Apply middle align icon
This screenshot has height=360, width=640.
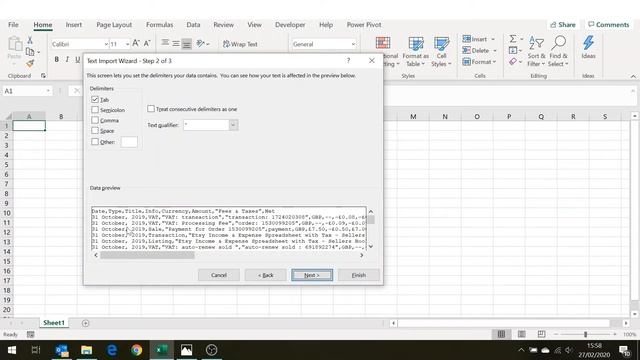click(176, 43)
